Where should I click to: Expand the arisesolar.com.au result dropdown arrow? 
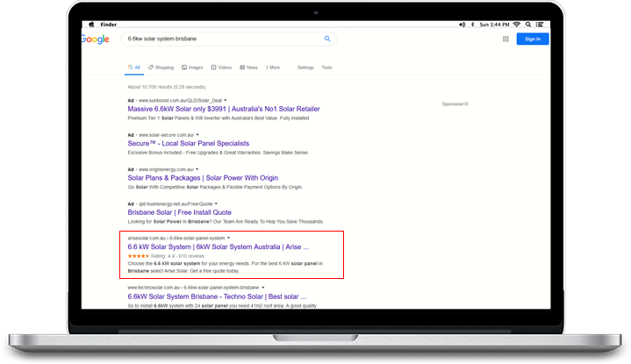click(x=228, y=238)
